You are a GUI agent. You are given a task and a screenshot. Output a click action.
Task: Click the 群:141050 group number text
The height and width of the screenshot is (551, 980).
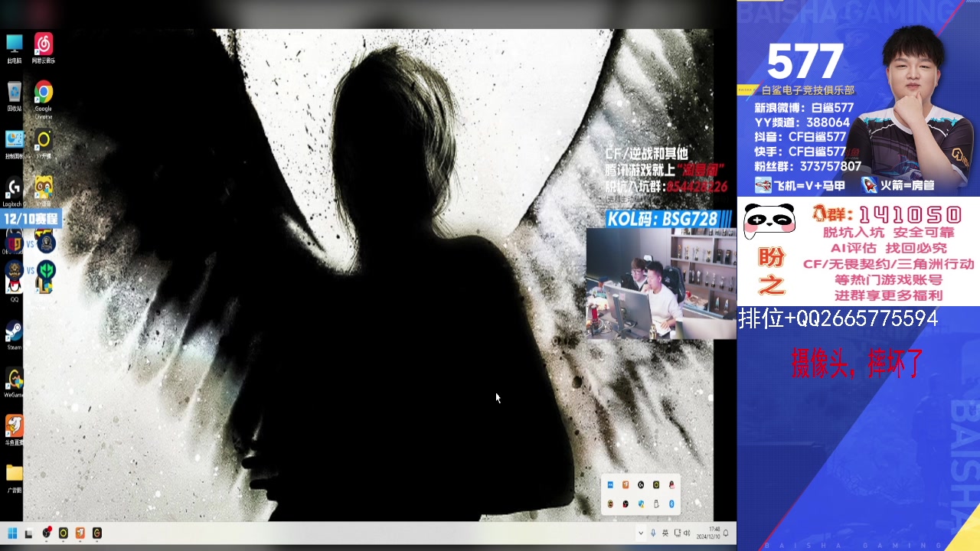[x=887, y=215]
